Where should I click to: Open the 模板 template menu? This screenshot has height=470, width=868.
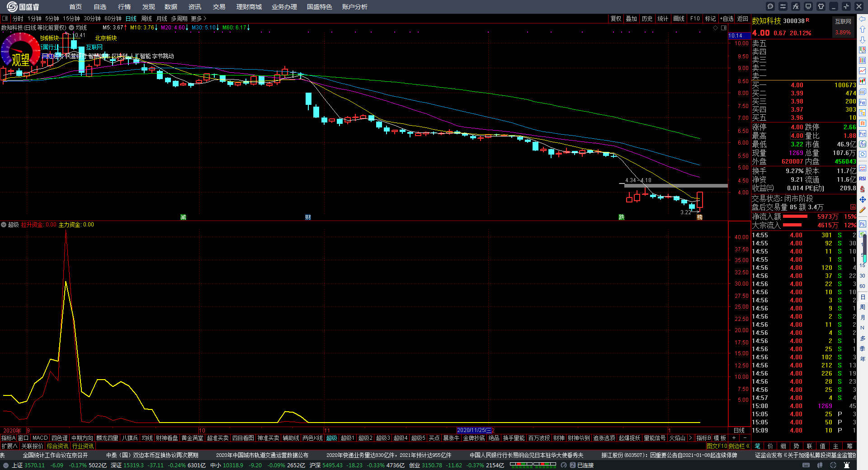[x=720, y=438]
